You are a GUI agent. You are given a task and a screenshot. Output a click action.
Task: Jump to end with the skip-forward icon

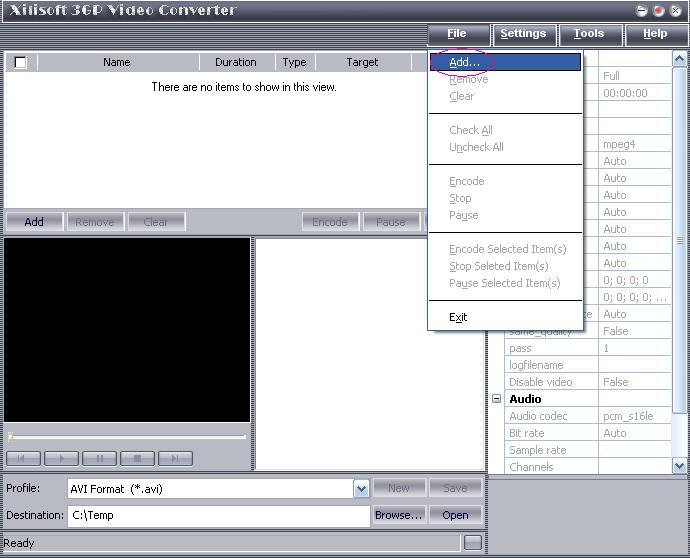coord(175,458)
